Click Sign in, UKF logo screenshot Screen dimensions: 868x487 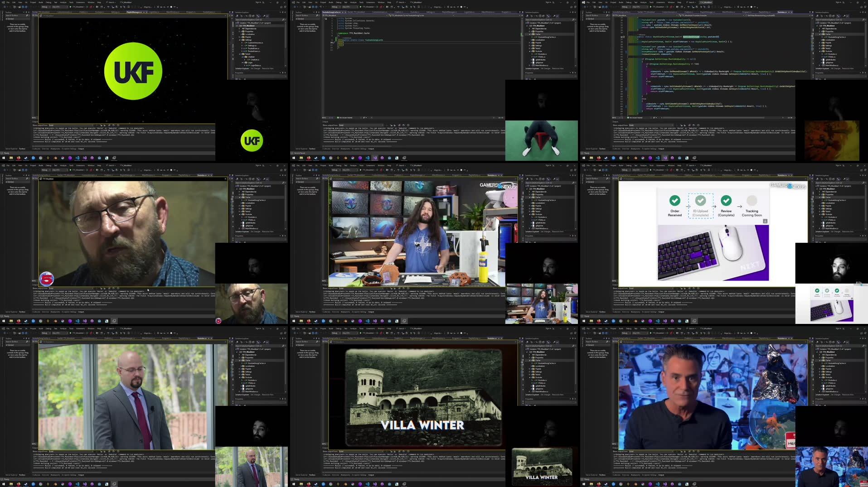pyautogui.click(x=258, y=2)
